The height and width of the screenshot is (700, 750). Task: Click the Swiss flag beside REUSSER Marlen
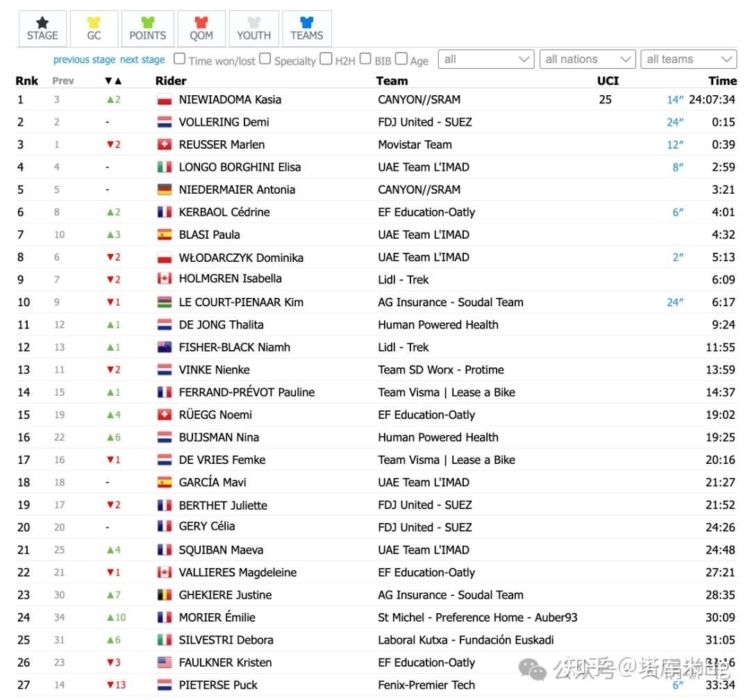pyautogui.click(x=165, y=145)
